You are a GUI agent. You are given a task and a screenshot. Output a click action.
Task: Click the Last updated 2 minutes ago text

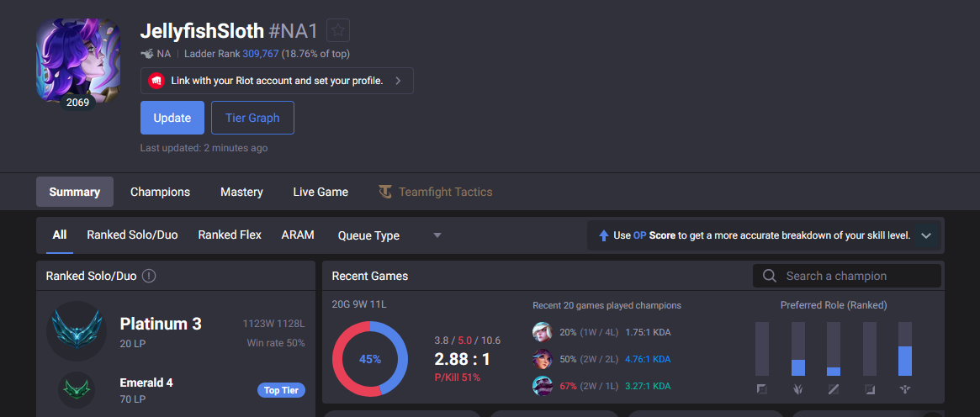click(204, 148)
